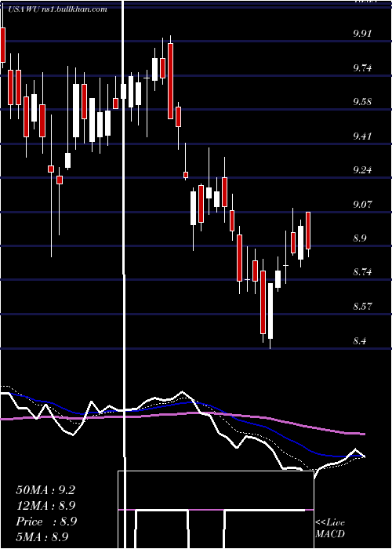Screen dimensions: 392x549
Task: Click the 5MA : 8.9 readout
Action: [42, 536]
